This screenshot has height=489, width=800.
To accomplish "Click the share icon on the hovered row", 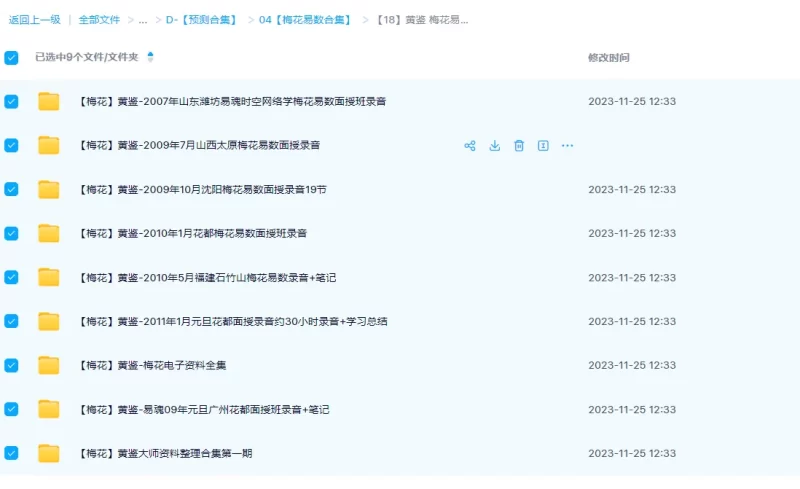I will click(469, 146).
